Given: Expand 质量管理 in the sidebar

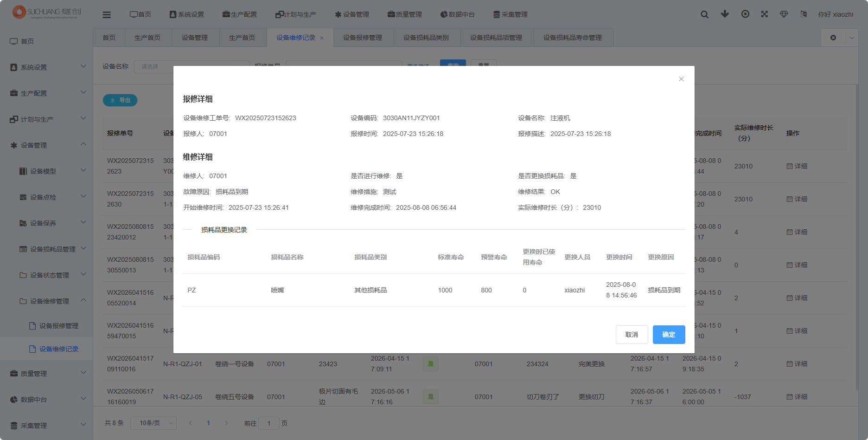Looking at the screenshot, I should [46, 374].
